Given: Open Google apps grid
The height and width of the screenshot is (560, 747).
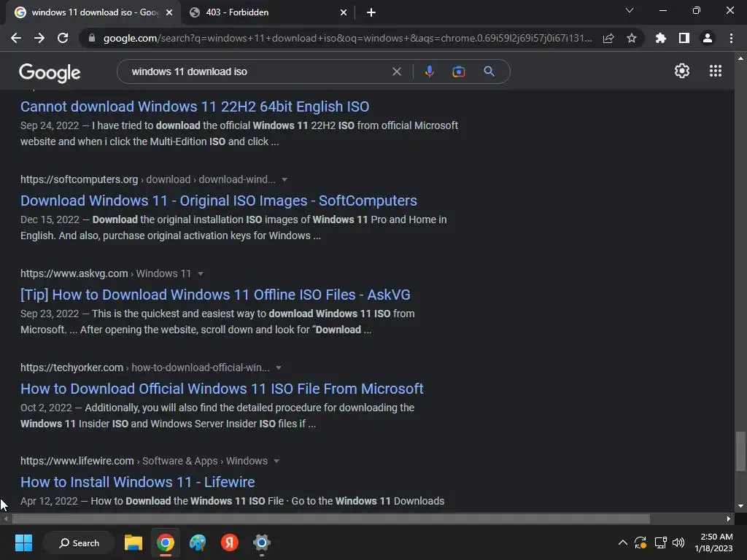Looking at the screenshot, I should tap(715, 71).
